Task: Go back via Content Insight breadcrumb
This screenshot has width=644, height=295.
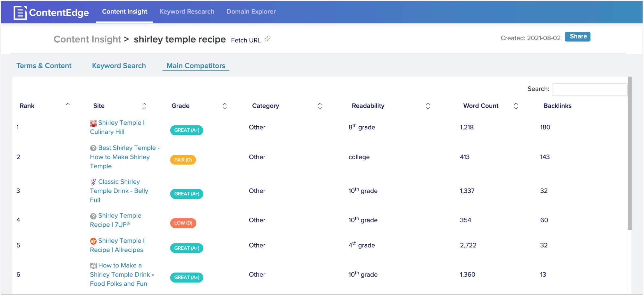Action: [x=87, y=39]
